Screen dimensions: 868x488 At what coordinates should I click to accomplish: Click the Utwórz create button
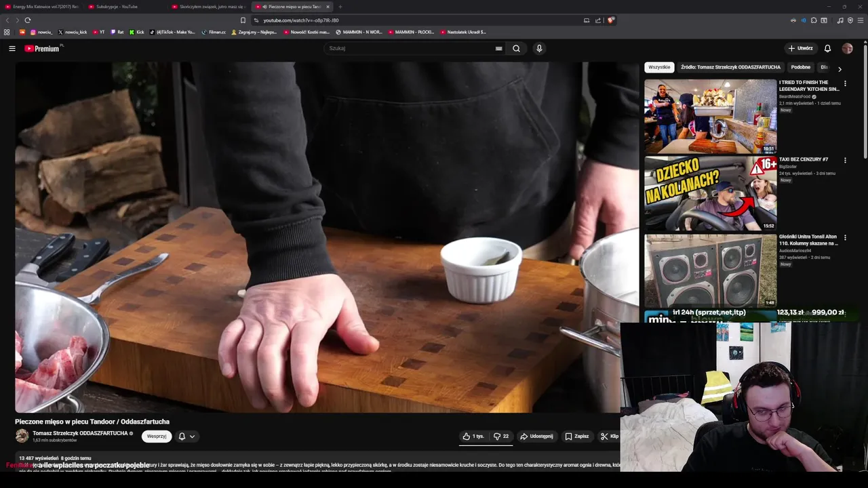coord(800,48)
